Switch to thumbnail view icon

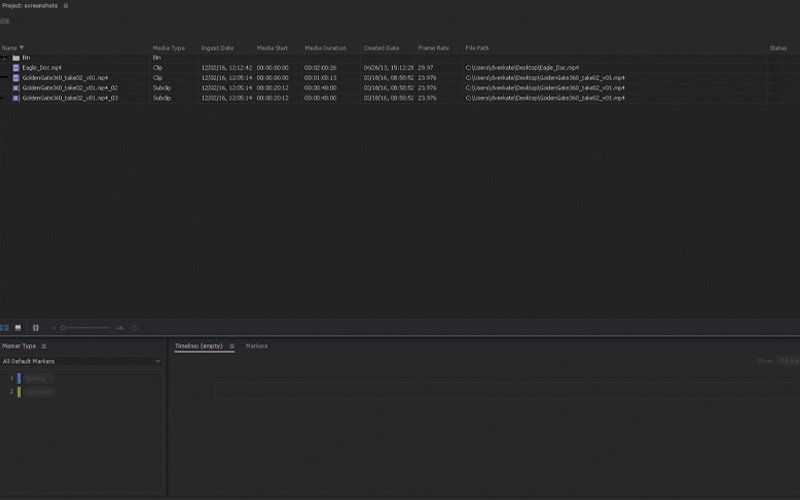pyautogui.click(x=18, y=328)
